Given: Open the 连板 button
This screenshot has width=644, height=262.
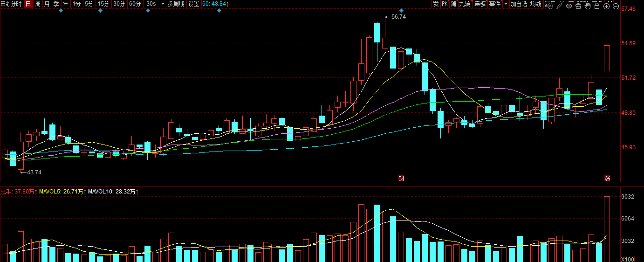Looking at the screenshot, I should [480, 4].
